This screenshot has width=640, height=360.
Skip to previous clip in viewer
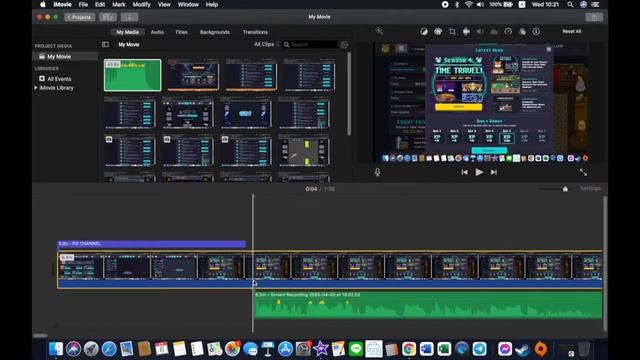(464, 172)
